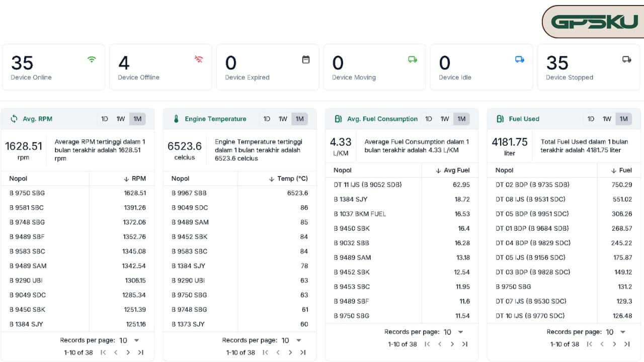
Task: Go to last page in Avg. RPM table
Action: (x=141, y=352)
